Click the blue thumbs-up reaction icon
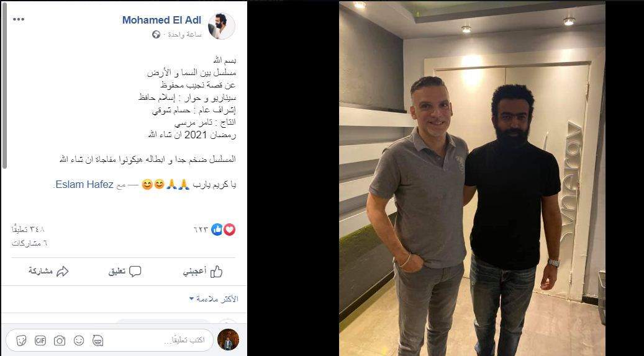Screen dimensions: 644x356 pyautogui.click(x=217, y=229)
